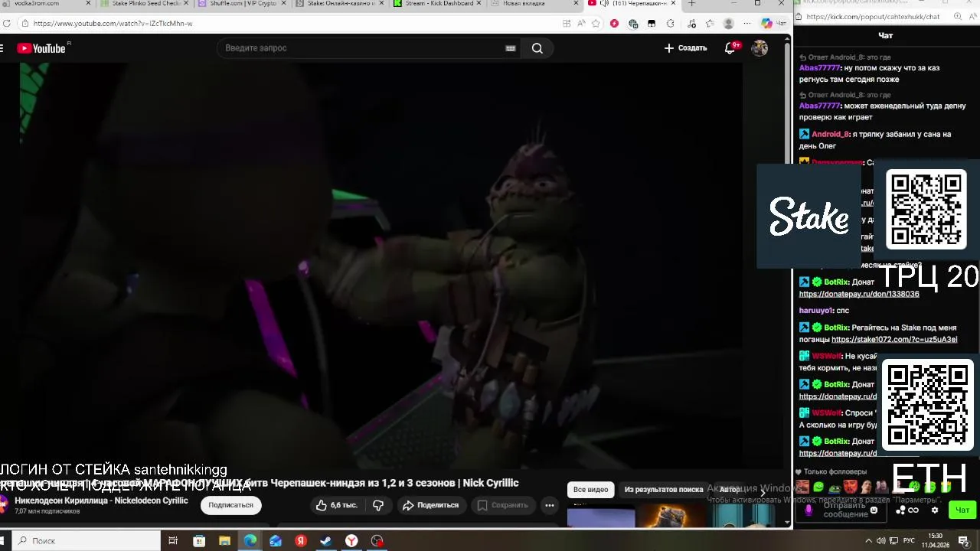Viewport: 980px width, 551px height.
Task: Open stake1072.com referral link in chat
Action: point(894,339)
